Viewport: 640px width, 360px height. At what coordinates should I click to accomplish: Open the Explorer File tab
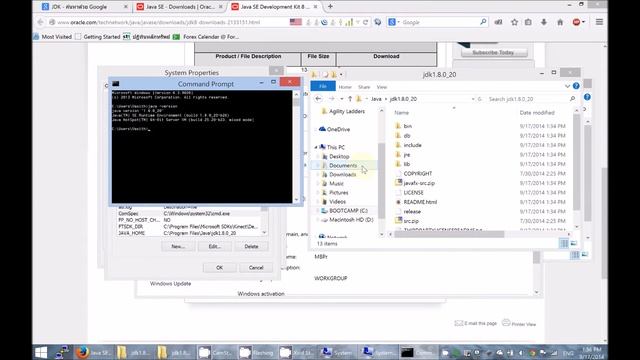pos(322,87)
